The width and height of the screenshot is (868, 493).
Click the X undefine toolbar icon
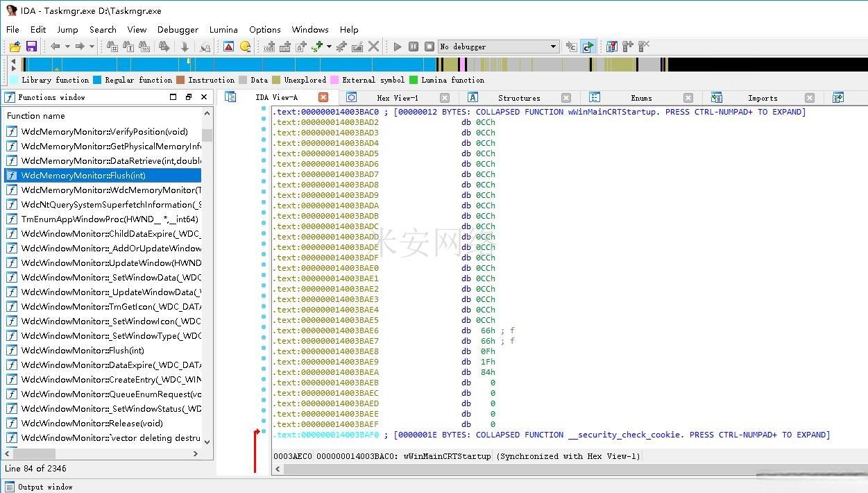pos(374,47)
